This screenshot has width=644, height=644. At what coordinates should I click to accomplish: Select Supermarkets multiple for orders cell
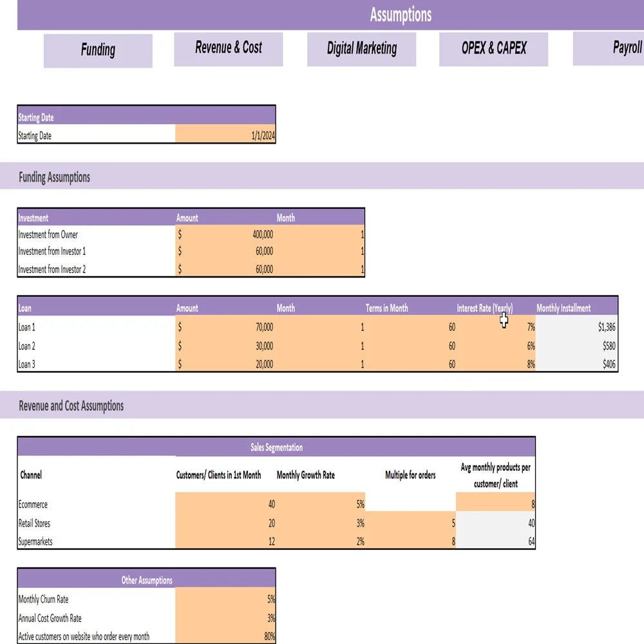coord(411,542)
